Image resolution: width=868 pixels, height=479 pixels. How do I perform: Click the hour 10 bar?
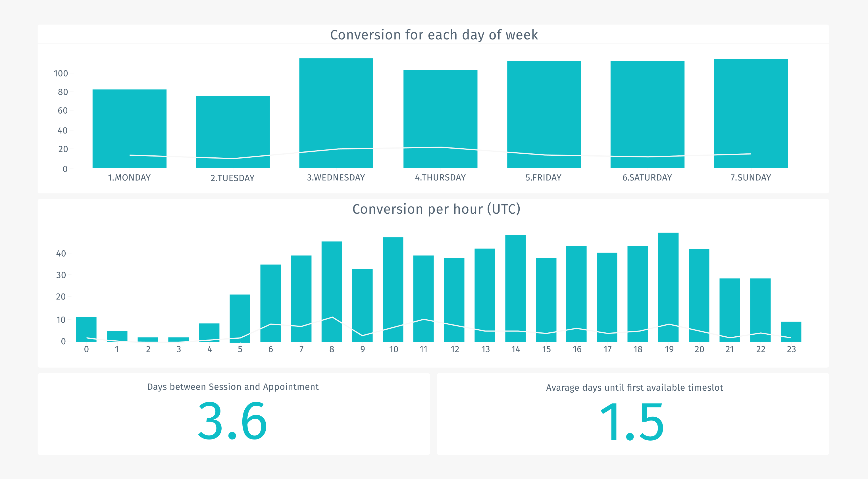393,290
